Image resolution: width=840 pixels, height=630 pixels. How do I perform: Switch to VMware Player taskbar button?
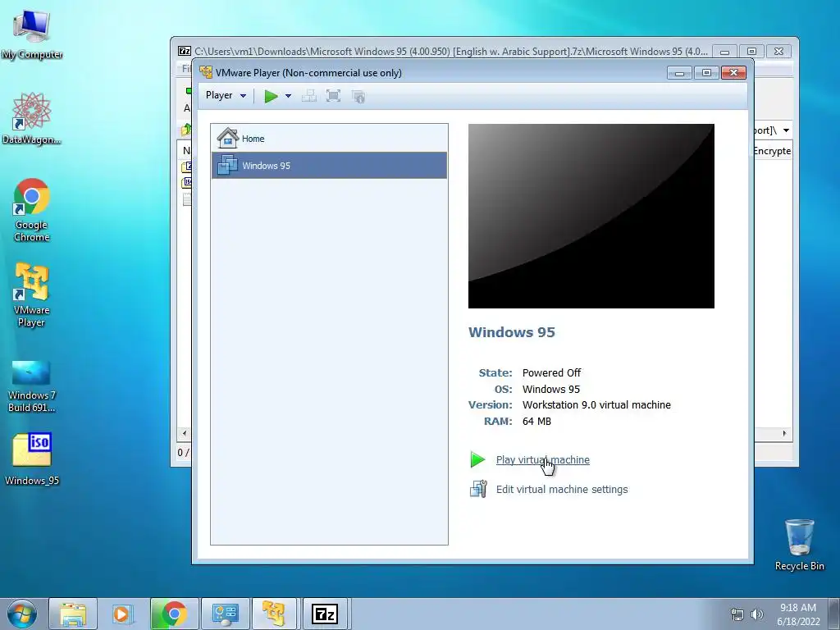coord(274,614)
